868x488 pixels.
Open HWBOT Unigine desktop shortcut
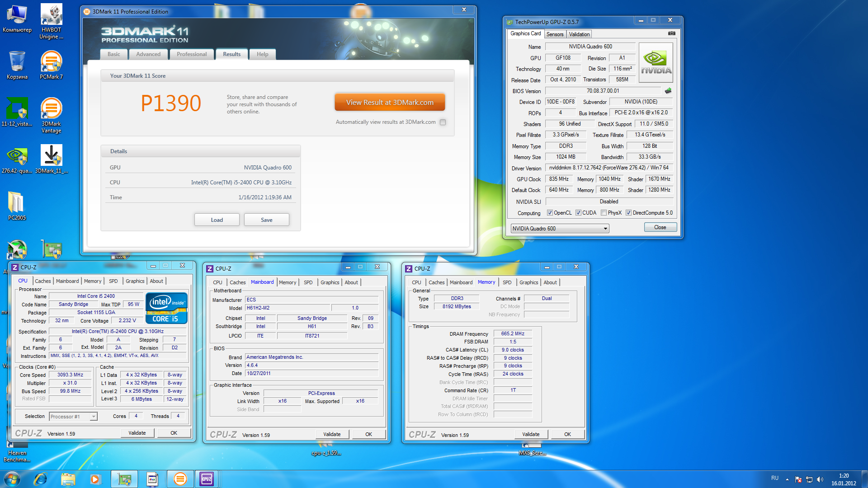click(51, 21)
